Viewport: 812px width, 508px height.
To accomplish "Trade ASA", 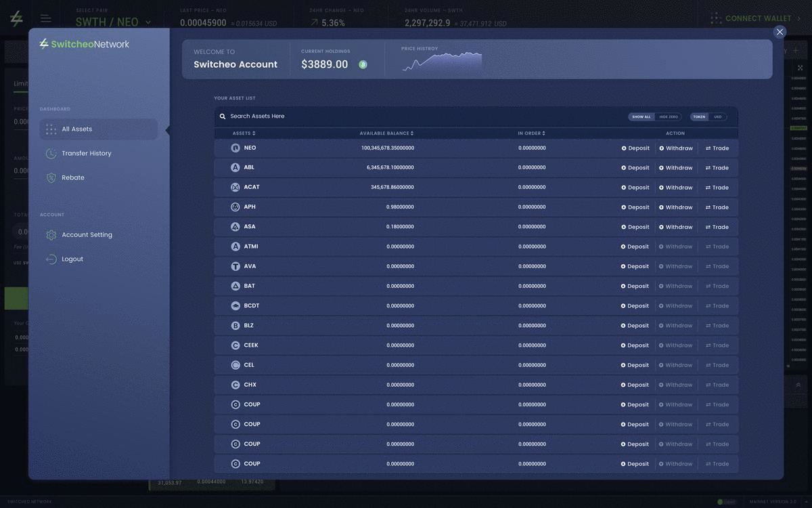I will 717,227.
